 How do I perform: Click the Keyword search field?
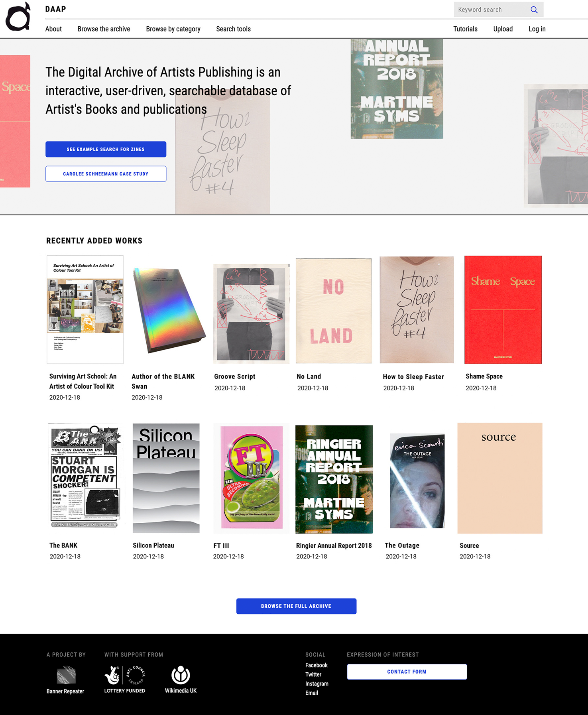pyautogui.click(x=492, y=10)
